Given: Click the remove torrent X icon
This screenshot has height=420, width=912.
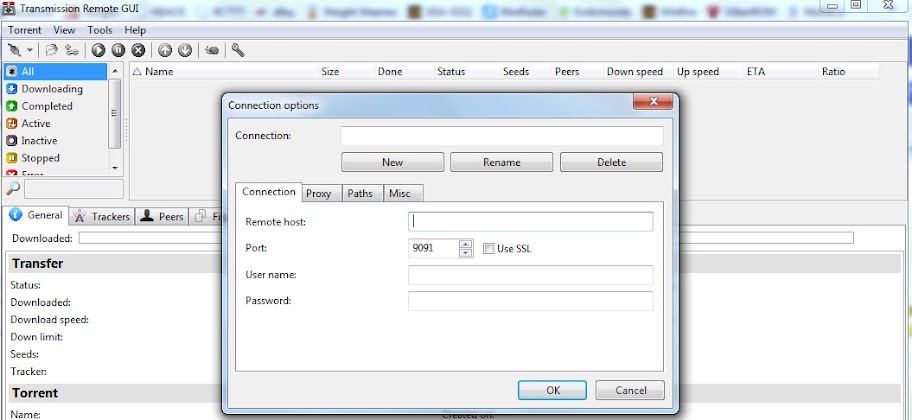Looking at the screenshot, I should (138, 51).
